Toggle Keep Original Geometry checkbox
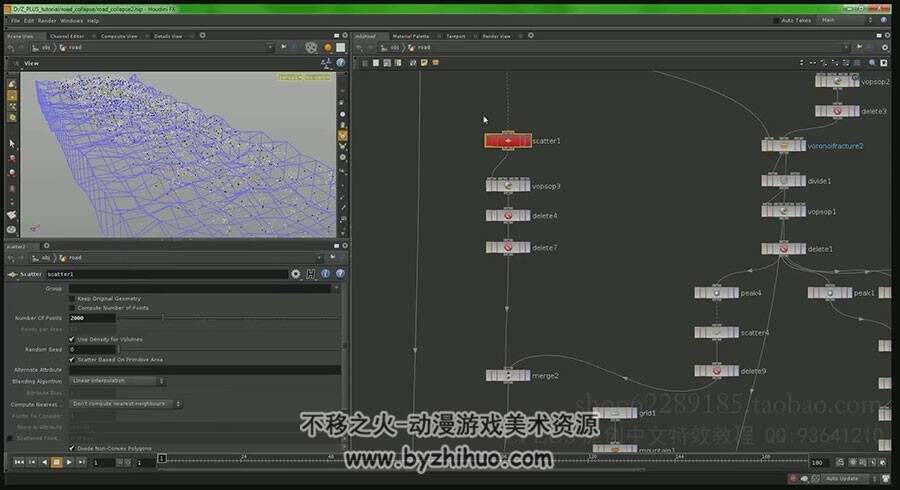This screenshot has height=490, width=900. [x=72, y=298]
